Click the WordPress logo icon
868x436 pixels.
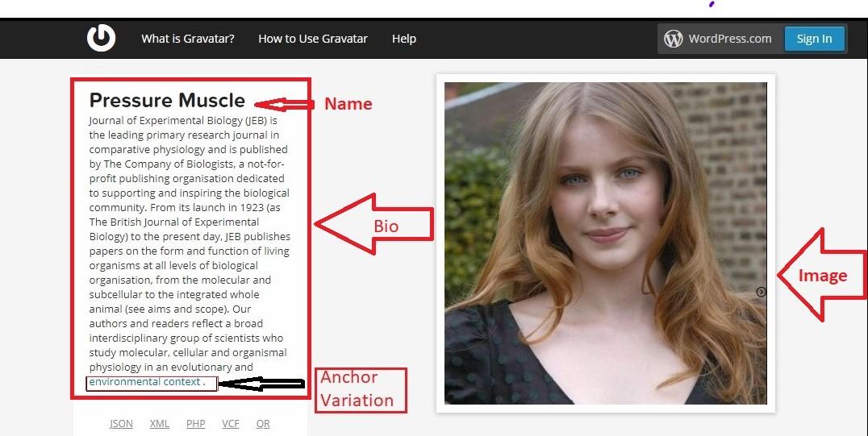click(673, 39)
